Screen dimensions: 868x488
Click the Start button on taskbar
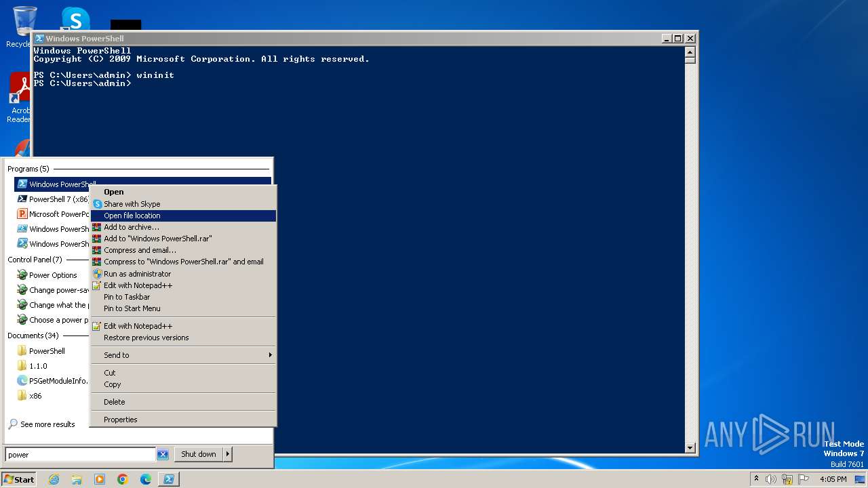[x=19, y=479]
